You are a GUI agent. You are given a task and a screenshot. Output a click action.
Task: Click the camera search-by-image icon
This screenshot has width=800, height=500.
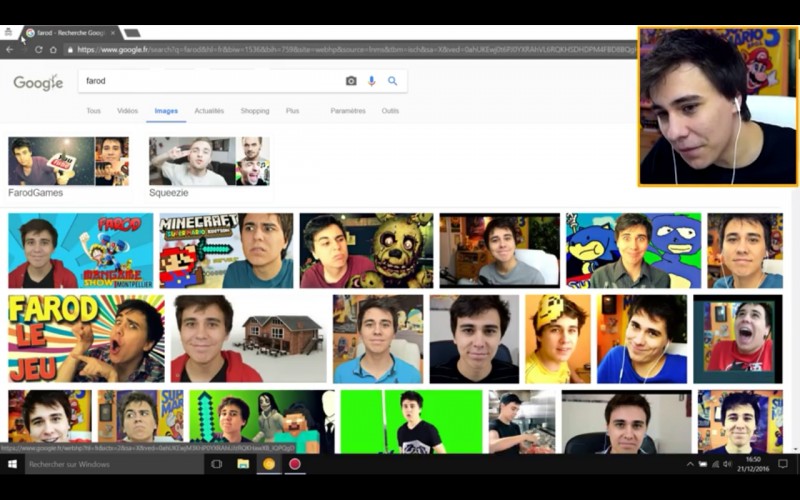point(351,81)
